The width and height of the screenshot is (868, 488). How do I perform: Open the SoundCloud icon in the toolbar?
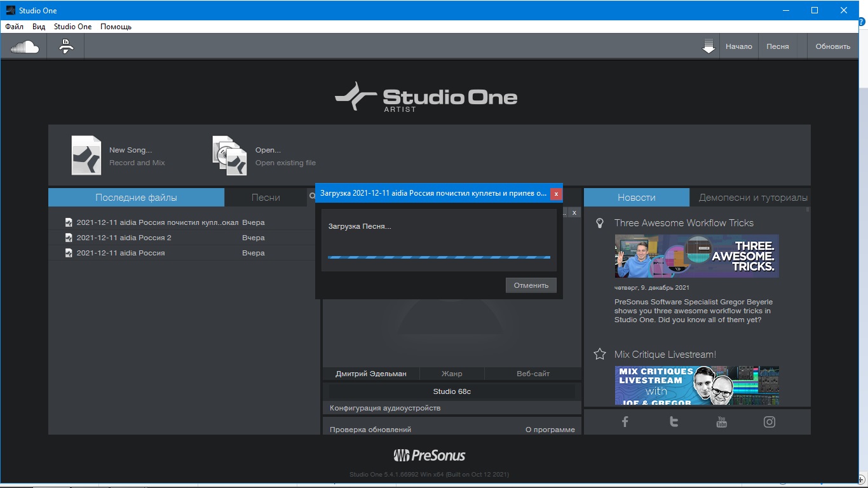(x=25, y=46)
